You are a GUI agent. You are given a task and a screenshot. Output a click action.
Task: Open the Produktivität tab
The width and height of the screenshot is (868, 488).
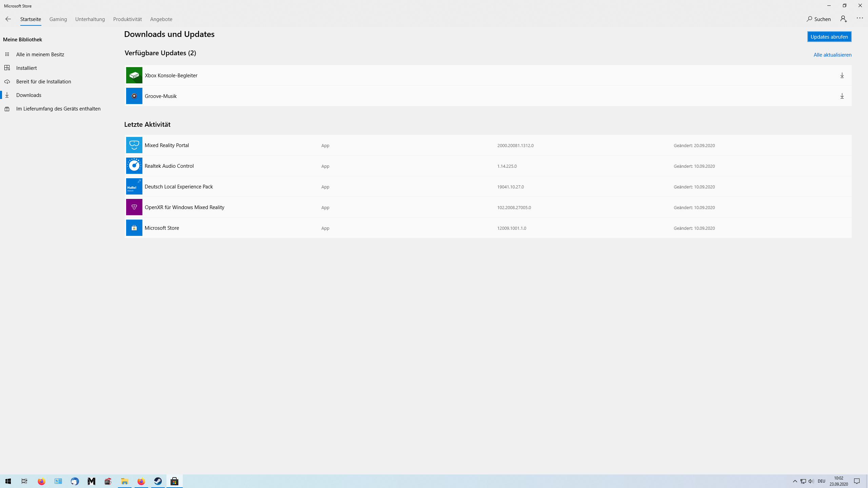[x=127, y=19]
